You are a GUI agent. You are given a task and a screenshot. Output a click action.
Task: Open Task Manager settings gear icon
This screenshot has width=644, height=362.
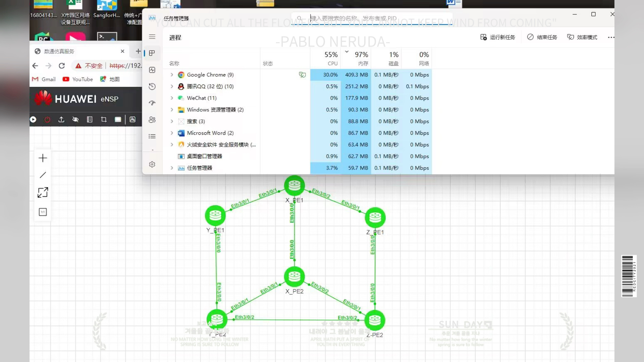[x=152, y=164]
